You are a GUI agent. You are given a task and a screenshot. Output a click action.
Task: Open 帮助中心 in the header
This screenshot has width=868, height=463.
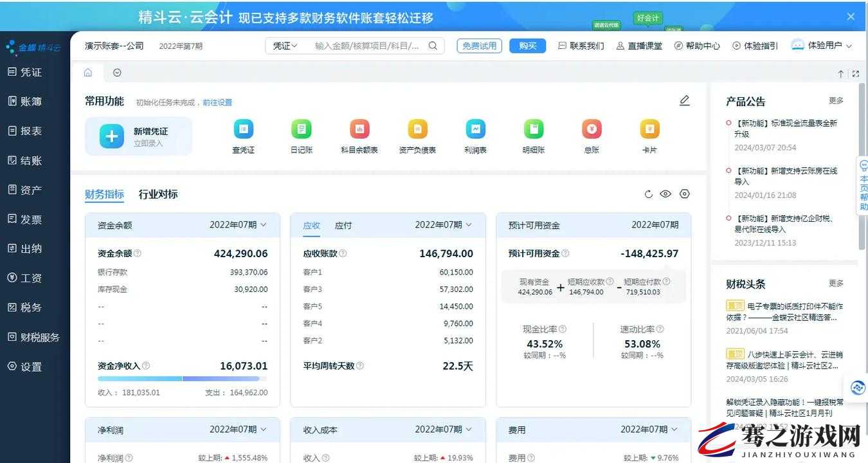click(697, 46)
